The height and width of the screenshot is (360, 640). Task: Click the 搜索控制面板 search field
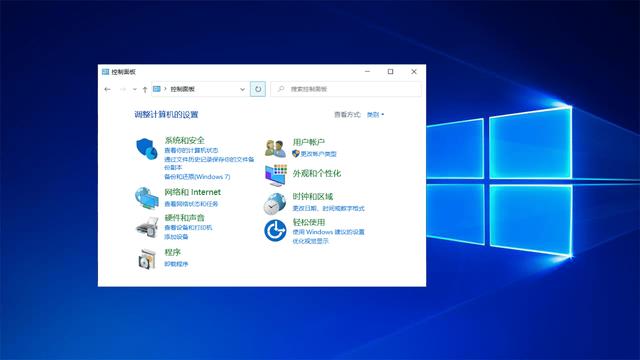pyautogui.click(x=346, y=89)
